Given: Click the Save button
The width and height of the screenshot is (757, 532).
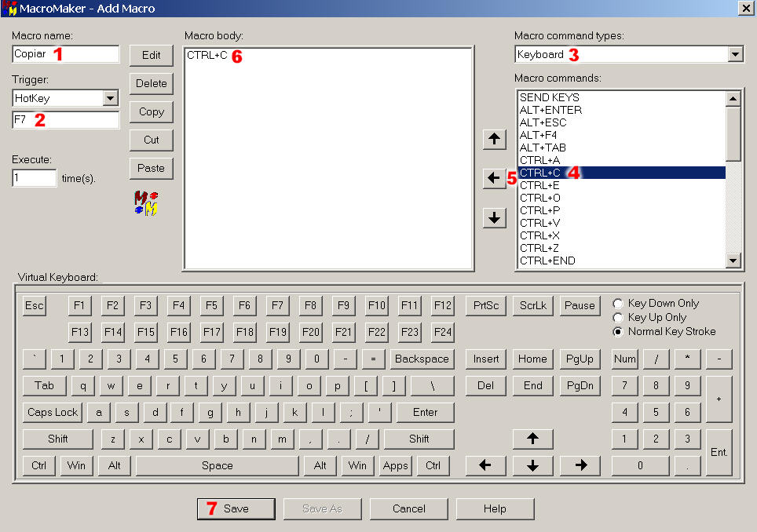Looking at the screenshot, I should pos(236,508).
